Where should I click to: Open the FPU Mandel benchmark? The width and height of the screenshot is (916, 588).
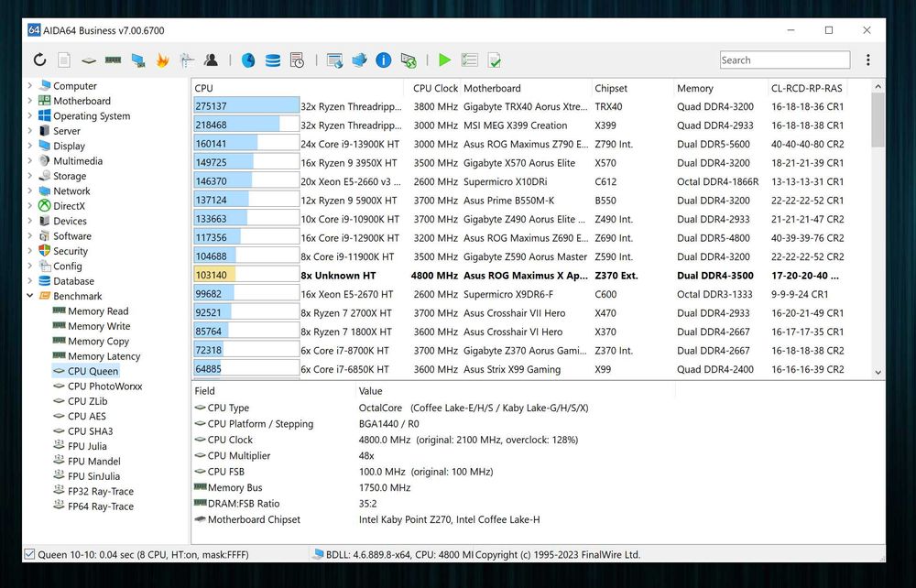point(94,462)
